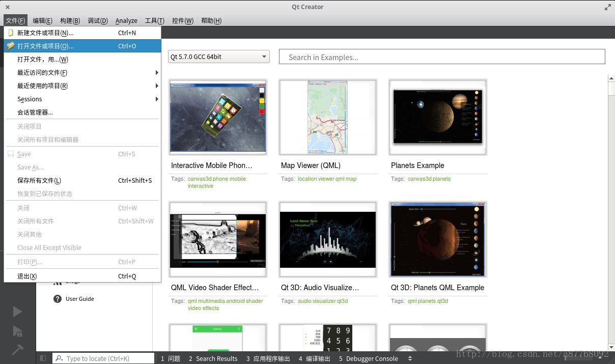
Task: Open the 文件(F) menu in menu bar
Action: [15, 20]
